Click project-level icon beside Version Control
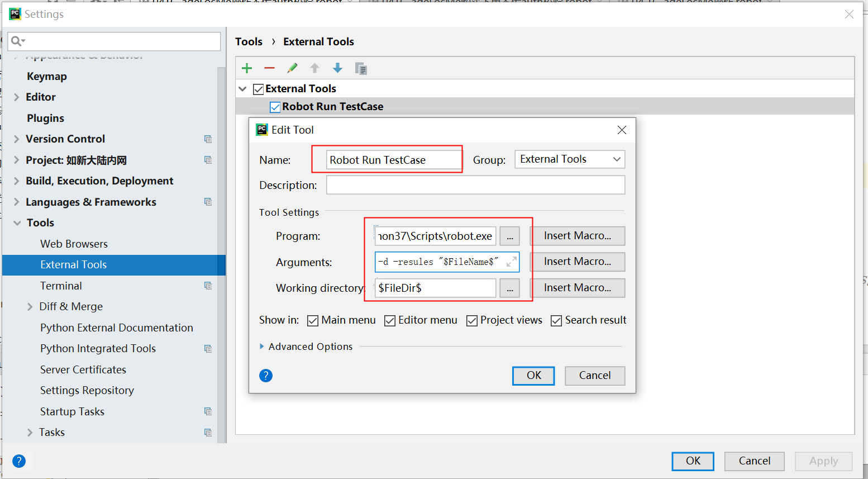 point(208,139)
